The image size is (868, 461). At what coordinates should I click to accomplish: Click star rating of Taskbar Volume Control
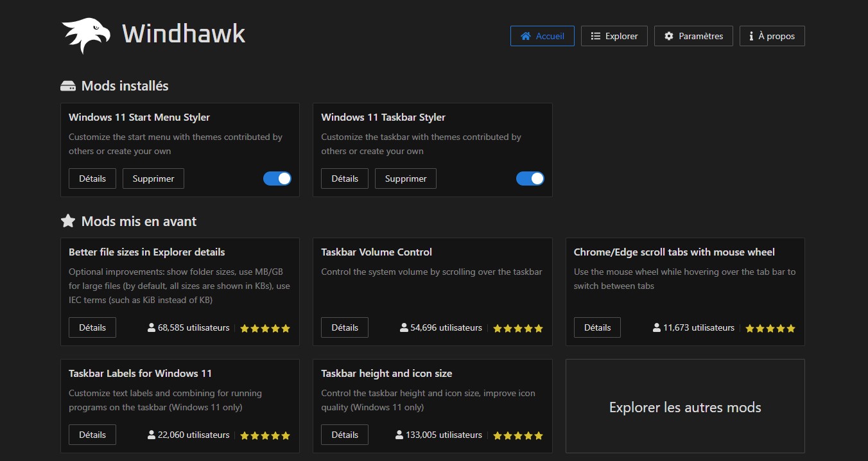coord(518,328)
